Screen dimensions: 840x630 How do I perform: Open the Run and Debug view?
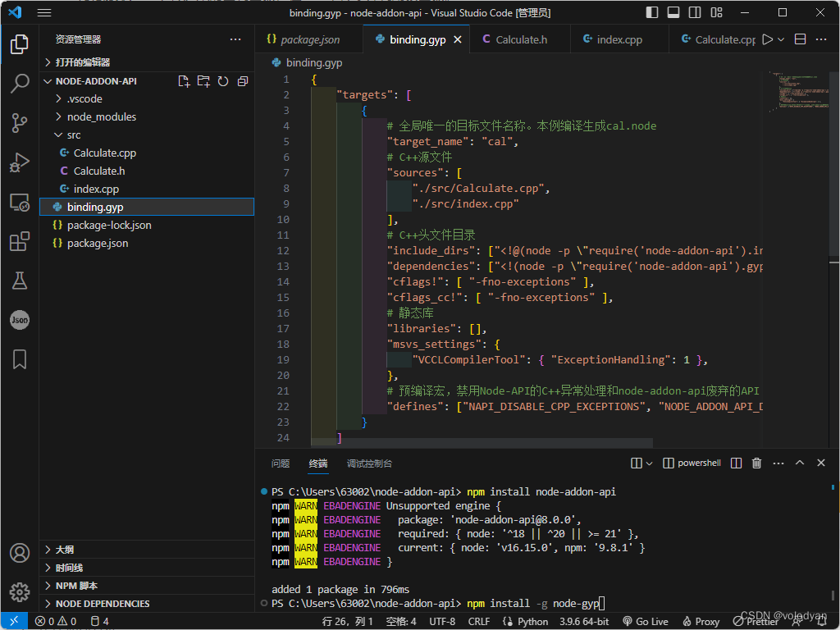[20, 162]
